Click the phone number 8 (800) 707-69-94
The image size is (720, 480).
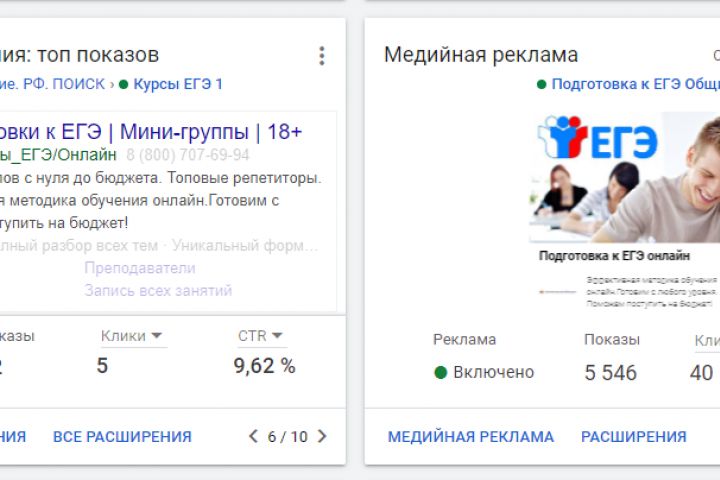188,155
